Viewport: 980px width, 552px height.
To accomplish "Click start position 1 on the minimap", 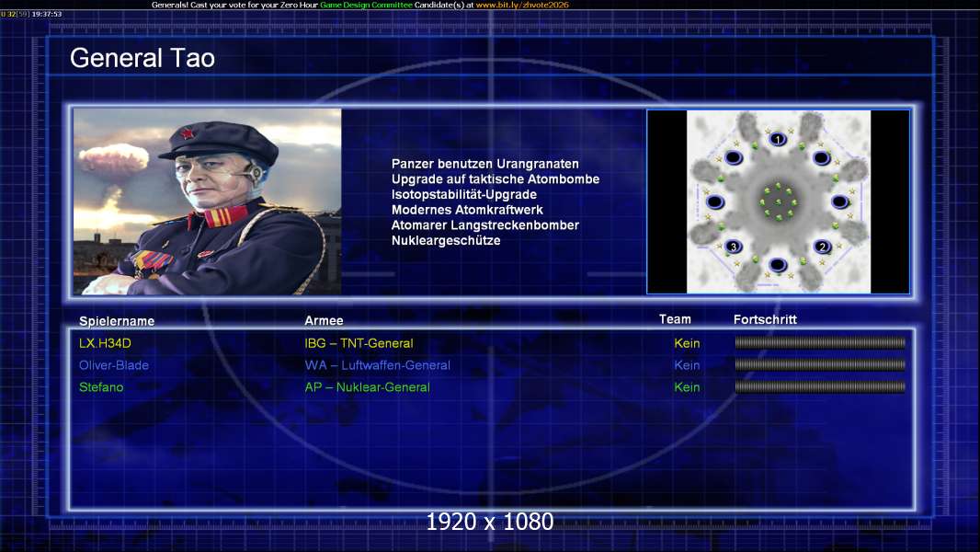I will pyautogui.click(x=778, y=139).
